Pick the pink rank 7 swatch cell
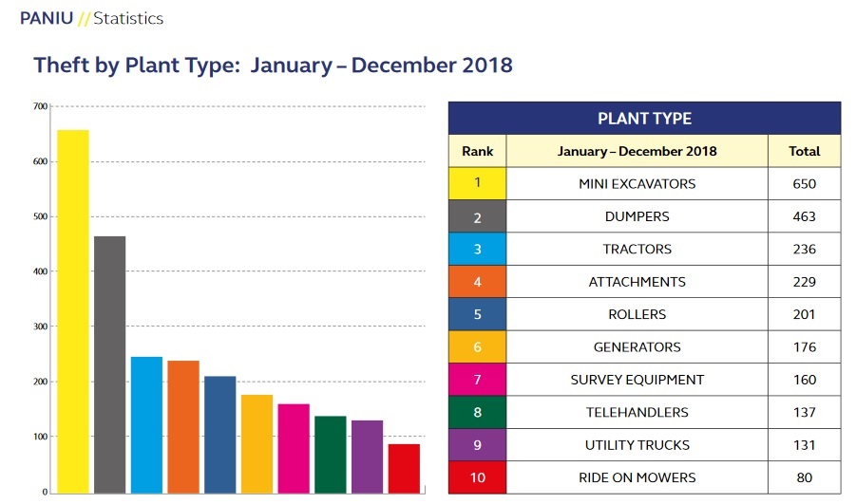The width and height of the screenshot is (856, 504). coord(477,380)
